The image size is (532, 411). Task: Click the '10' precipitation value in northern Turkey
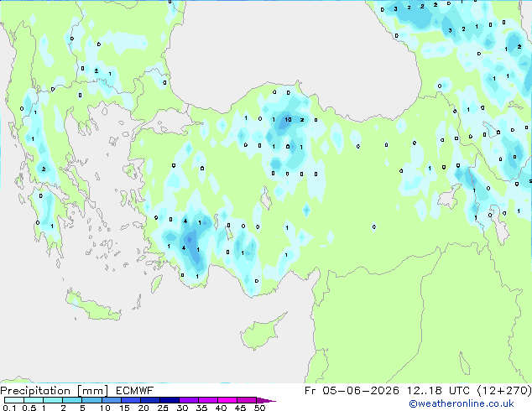[288, 120]
